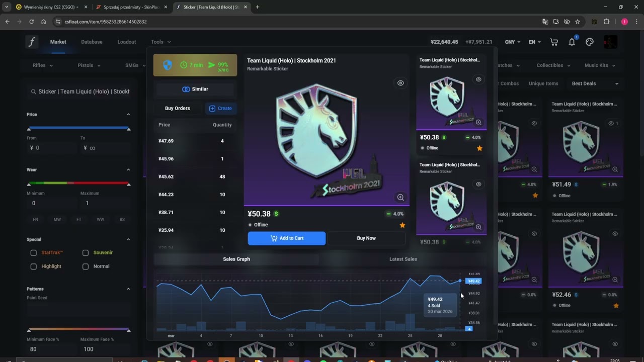Click the green dollar icon beside main ¥50.38 price

click(x=276, y=214)
